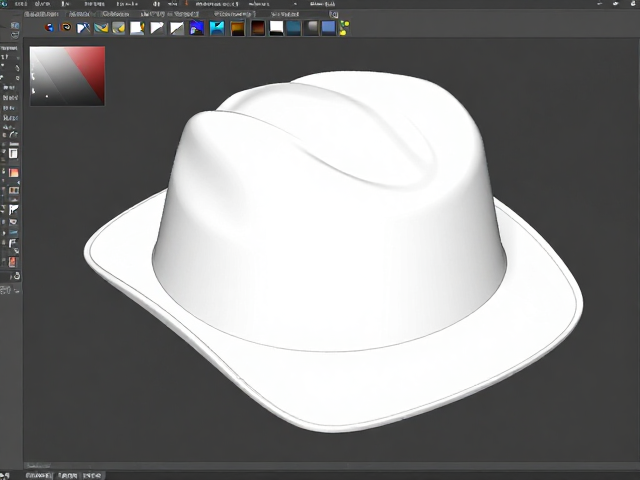Click the curved arrow icon in left sidebar
Screen dimensions: 640x480
(x=13, y=134)
